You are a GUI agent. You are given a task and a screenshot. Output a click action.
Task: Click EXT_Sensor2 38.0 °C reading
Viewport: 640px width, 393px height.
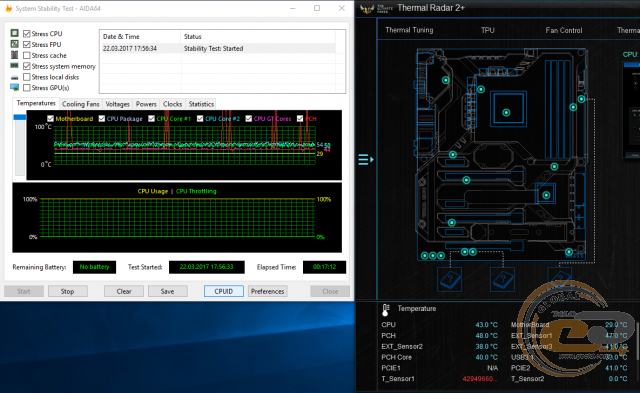[487, 346]
